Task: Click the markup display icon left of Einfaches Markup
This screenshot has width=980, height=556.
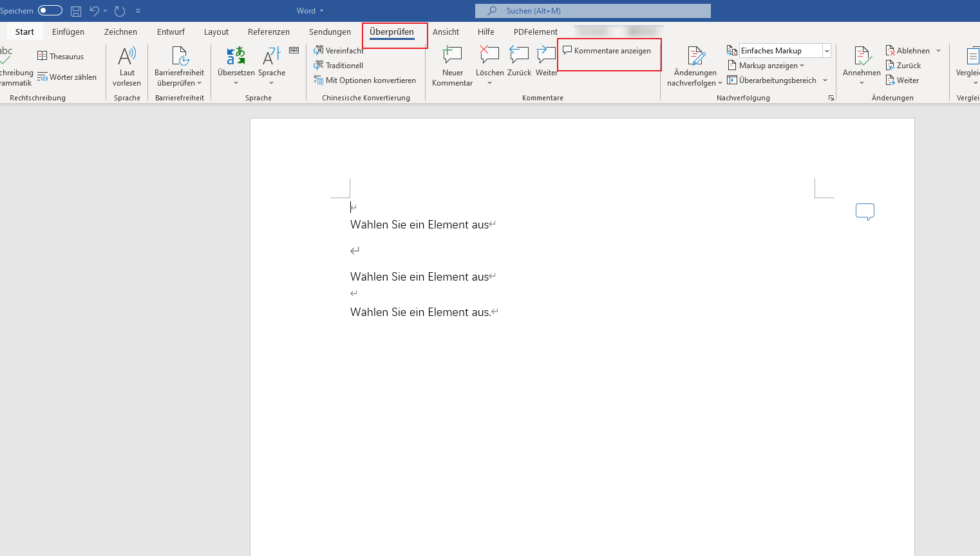Action: (x=732, y=50)
